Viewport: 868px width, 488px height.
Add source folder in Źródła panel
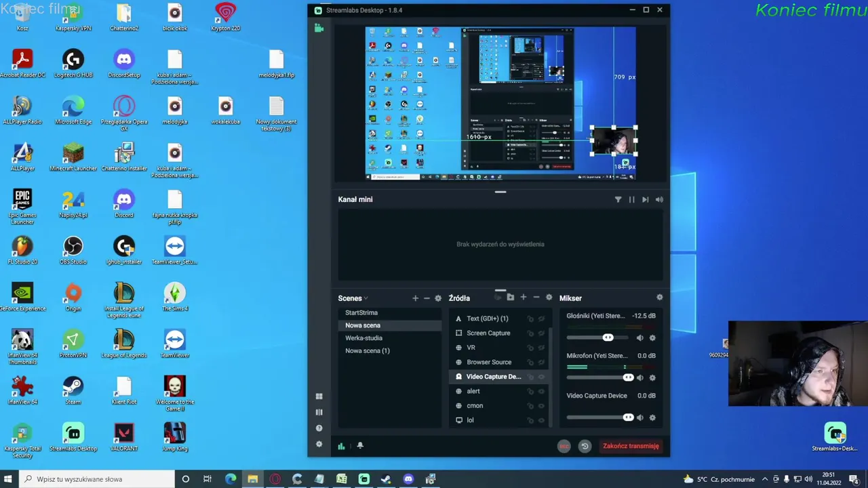[x=511, y=298]
